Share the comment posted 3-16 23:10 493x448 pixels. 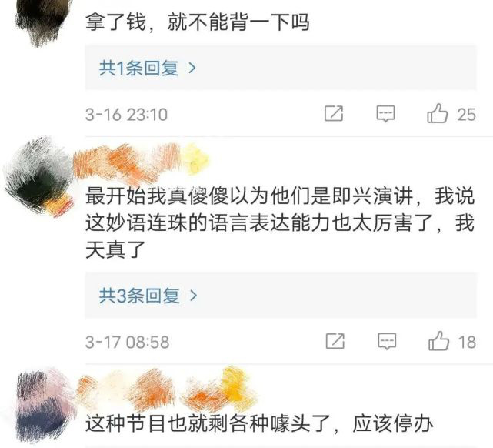pyautogui.click(x=334, y=114)
